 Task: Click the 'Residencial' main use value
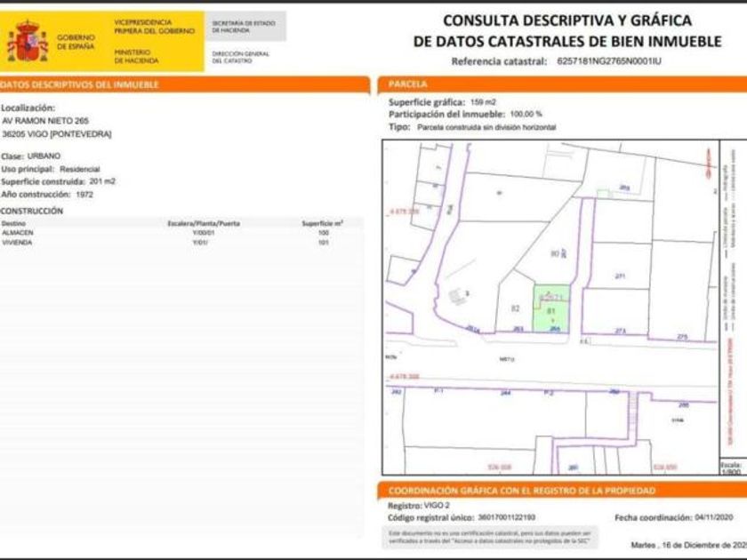[x=79, y=169]
